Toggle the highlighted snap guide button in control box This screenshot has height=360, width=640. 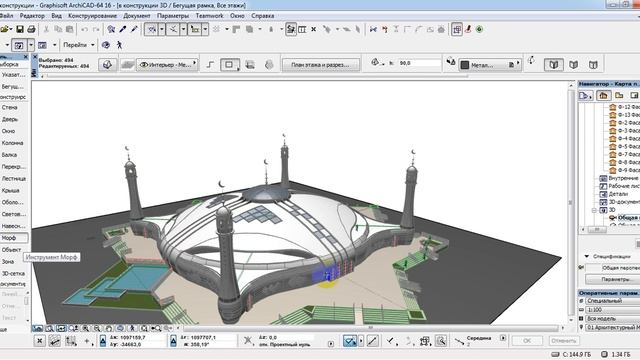click(350, 340)
